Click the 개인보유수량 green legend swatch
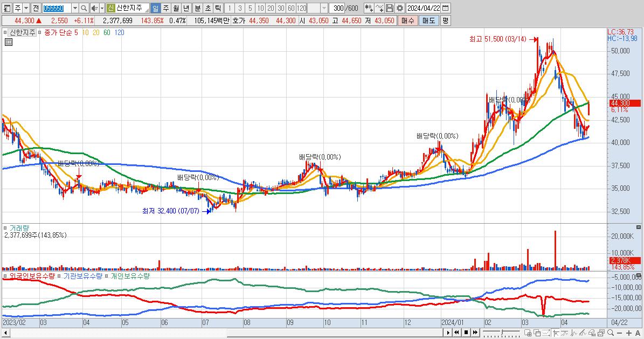 click(x=107, y=276)
